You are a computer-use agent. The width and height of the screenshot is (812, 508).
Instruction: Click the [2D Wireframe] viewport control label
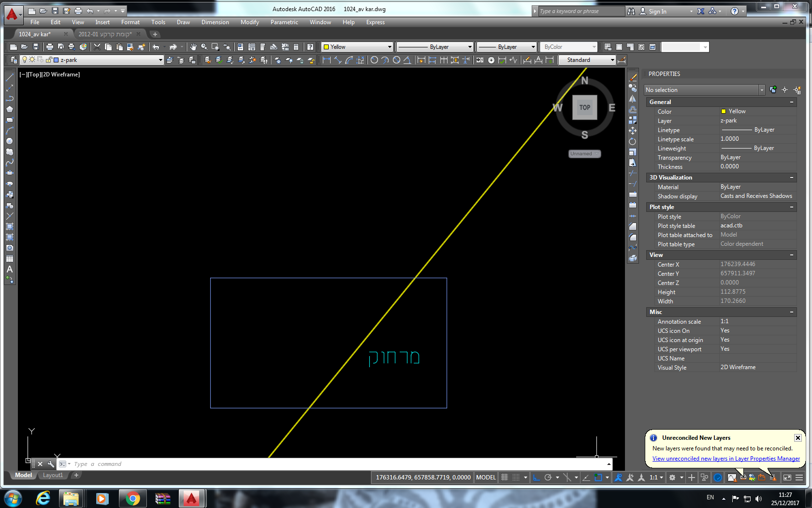(x=60, y=75)
